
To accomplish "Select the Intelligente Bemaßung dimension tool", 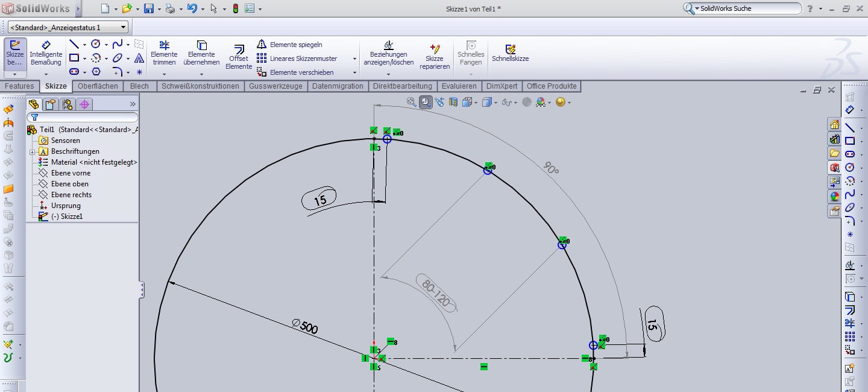I will pyautogui.click(x=46, y=54).
